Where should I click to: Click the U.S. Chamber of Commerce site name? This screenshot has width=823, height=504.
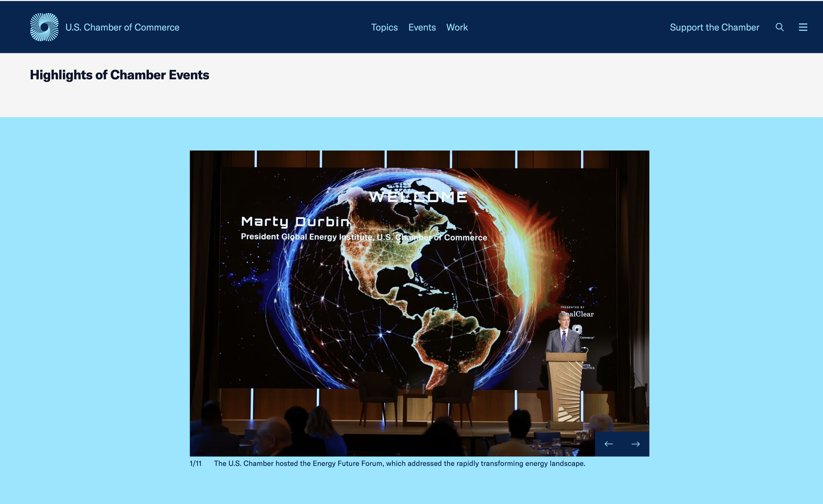pos(122,27)
